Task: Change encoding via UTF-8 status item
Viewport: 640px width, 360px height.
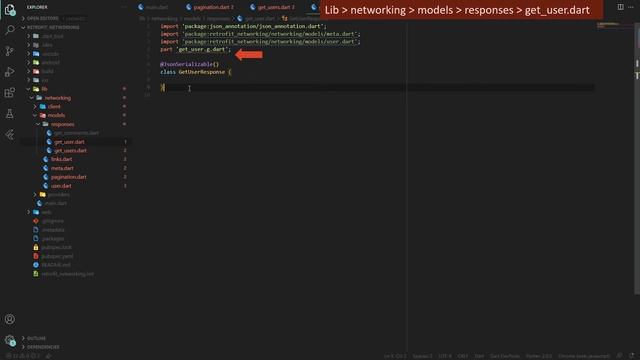Action: (x=445, y=356)
